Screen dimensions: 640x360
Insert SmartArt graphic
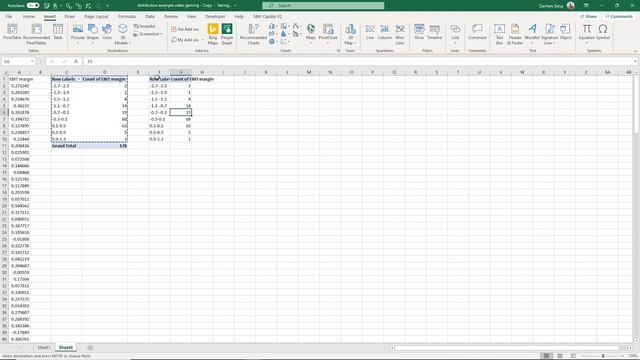tap(145, 26)
